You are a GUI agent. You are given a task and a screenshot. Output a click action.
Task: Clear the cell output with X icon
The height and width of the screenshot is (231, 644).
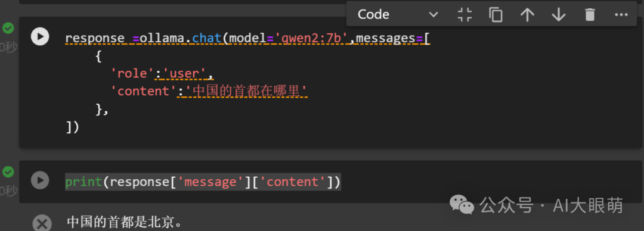coord(42,224)
